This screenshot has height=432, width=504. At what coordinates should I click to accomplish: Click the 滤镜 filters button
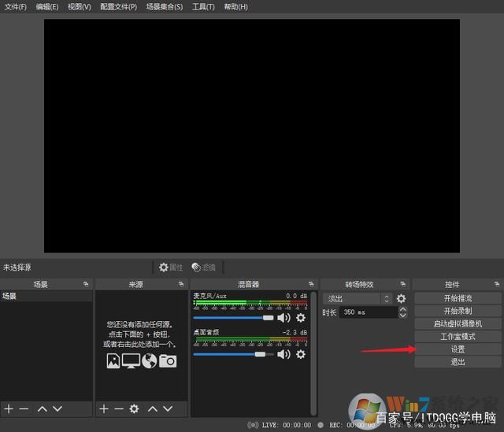pos(203,268)
